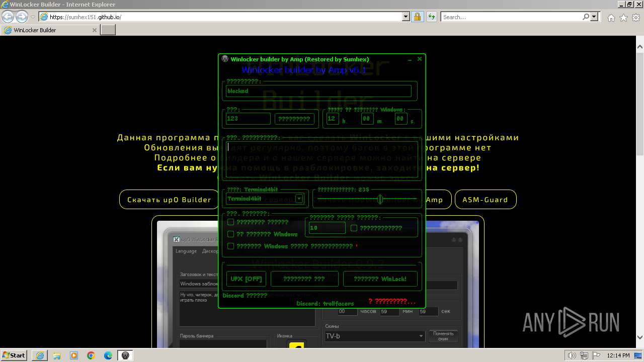This screenshot has width=644, height=362.
Task: Focus the field containing 'blocked'
Action: [x=318, y=91]
